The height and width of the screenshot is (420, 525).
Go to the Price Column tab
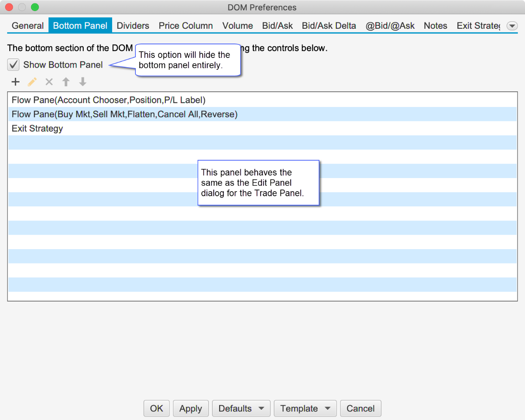(186, 26)
